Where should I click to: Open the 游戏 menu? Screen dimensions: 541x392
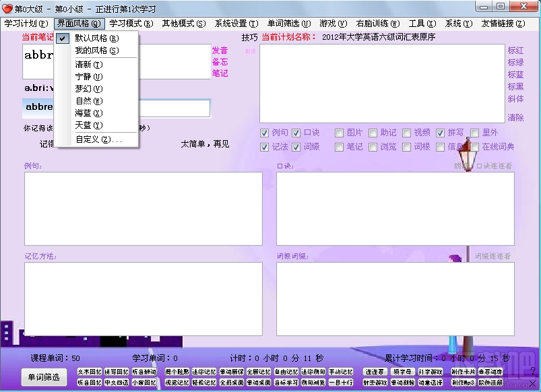[x=333, y=24]
